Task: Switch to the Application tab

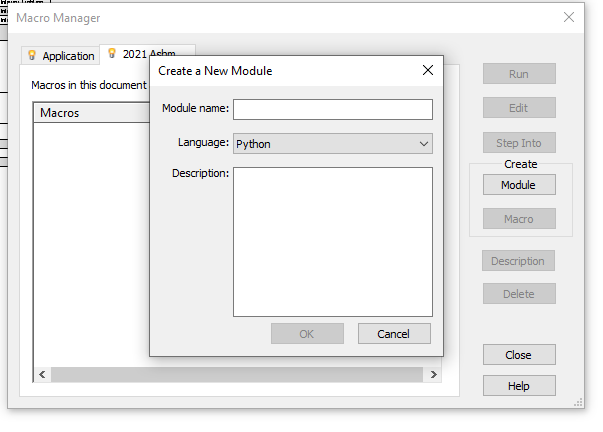Action: pyautogui.click(x=61, y=56)
